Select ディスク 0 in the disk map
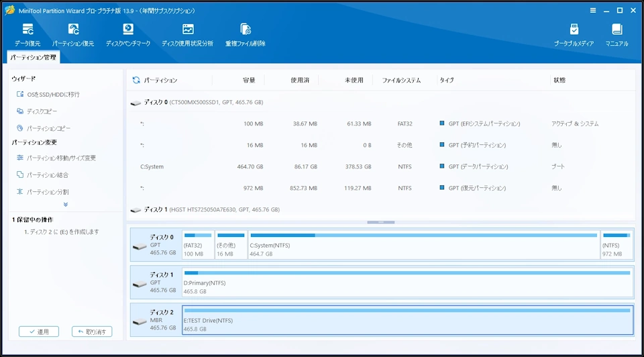Image resolution: width=644 pixels, height=357 pixels. point(156,245)
